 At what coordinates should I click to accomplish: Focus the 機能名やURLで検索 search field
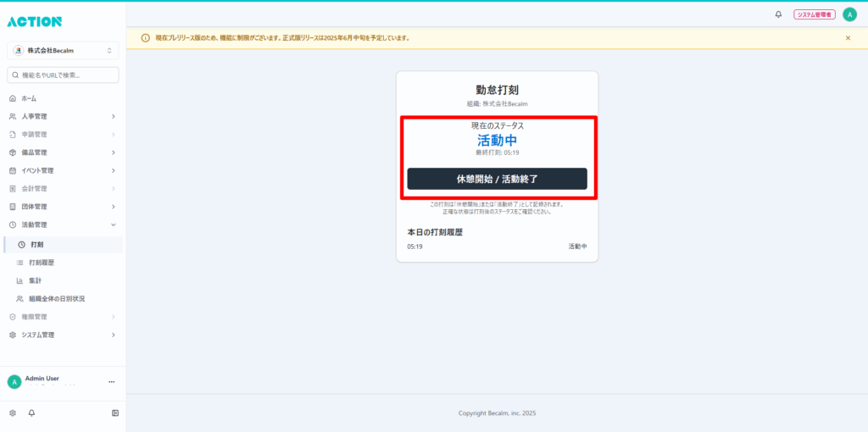pyautogui.click(x=64, y=75)
